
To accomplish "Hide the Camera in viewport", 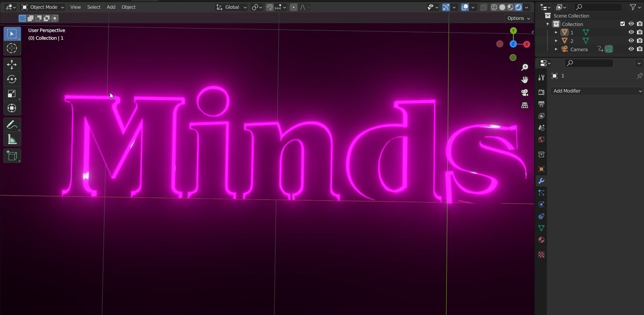I will [x=631, y=49].
